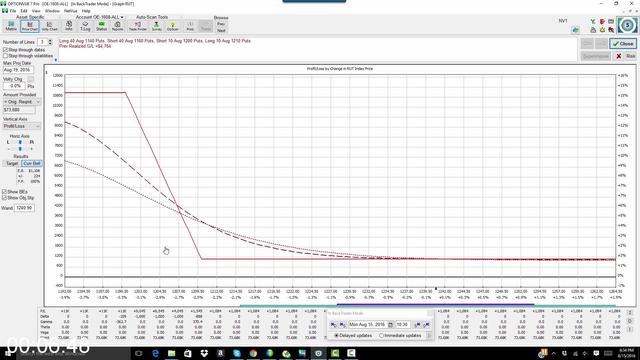The image size is (640, 360).
Task: Open the Reports tool
Action: [118, 26]
